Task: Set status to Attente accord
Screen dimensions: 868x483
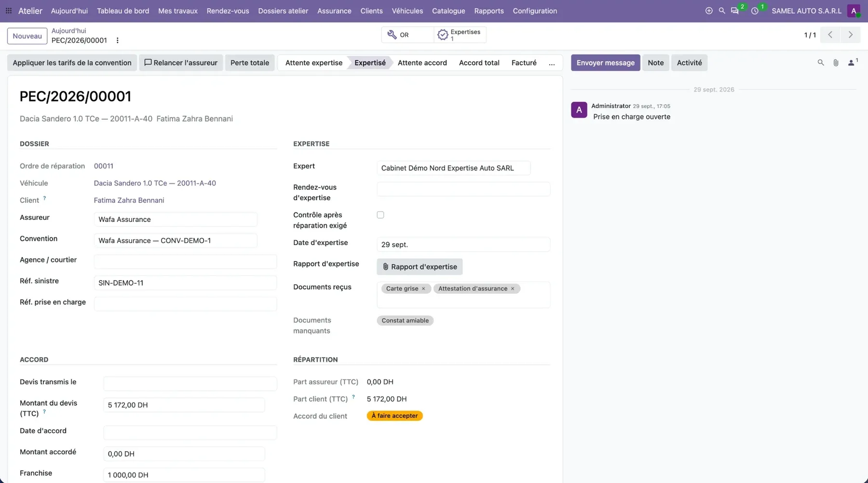Action: (422, 63)
